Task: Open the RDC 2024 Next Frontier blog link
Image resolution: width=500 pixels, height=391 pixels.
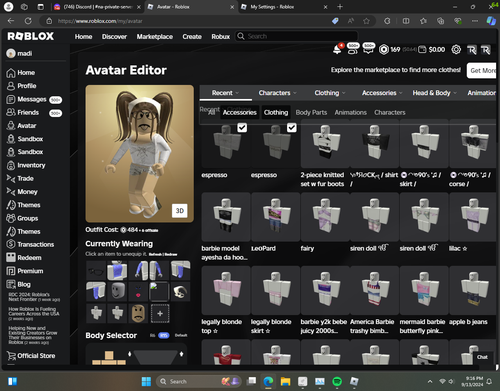Action: (33, 297)
